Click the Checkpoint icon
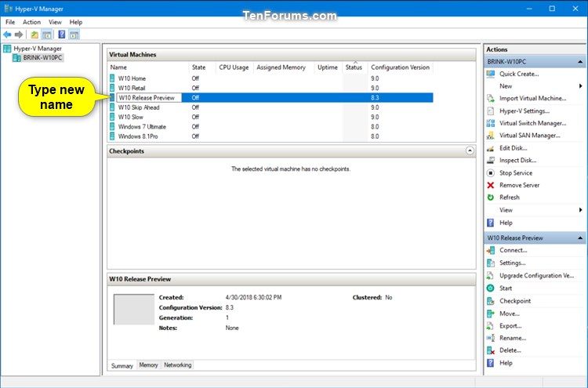Screen dimensions: 588x388 [x=491, y=301]
